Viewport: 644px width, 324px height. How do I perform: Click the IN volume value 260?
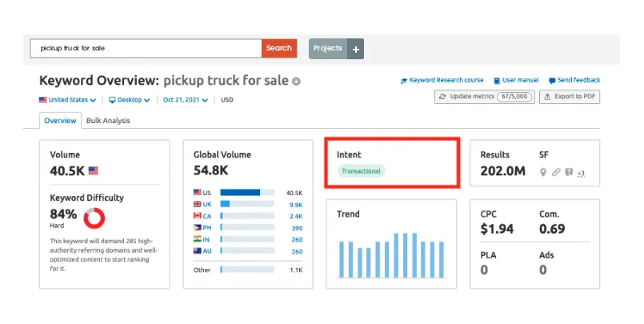click(x=297, y=240)
